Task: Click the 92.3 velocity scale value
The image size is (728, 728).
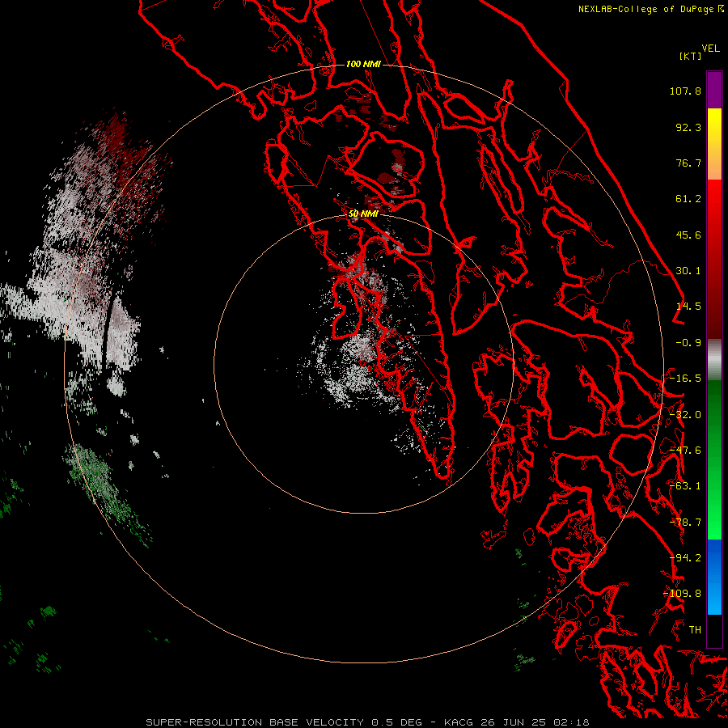Action: pos(688,127)
